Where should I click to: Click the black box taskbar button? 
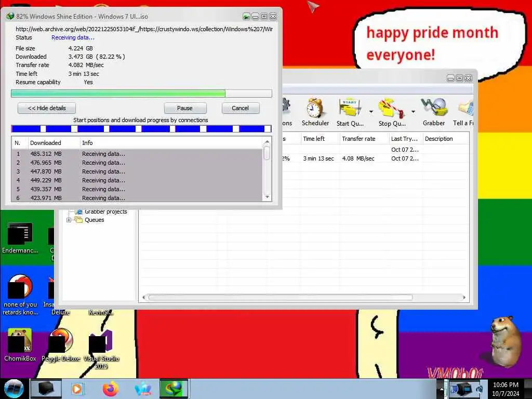pyautogui.click(x=46, y=389)
